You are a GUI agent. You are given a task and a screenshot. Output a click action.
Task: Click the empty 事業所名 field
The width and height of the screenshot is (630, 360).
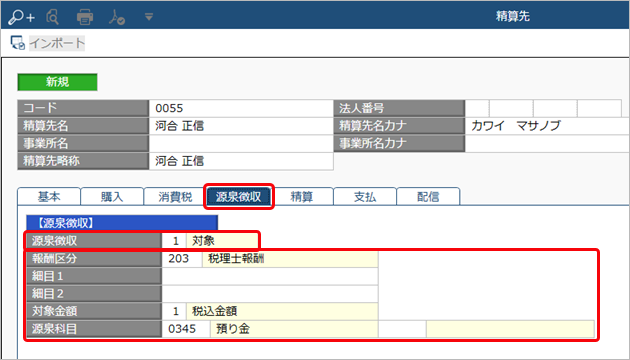pyautogui.click(x=241, y=143)
